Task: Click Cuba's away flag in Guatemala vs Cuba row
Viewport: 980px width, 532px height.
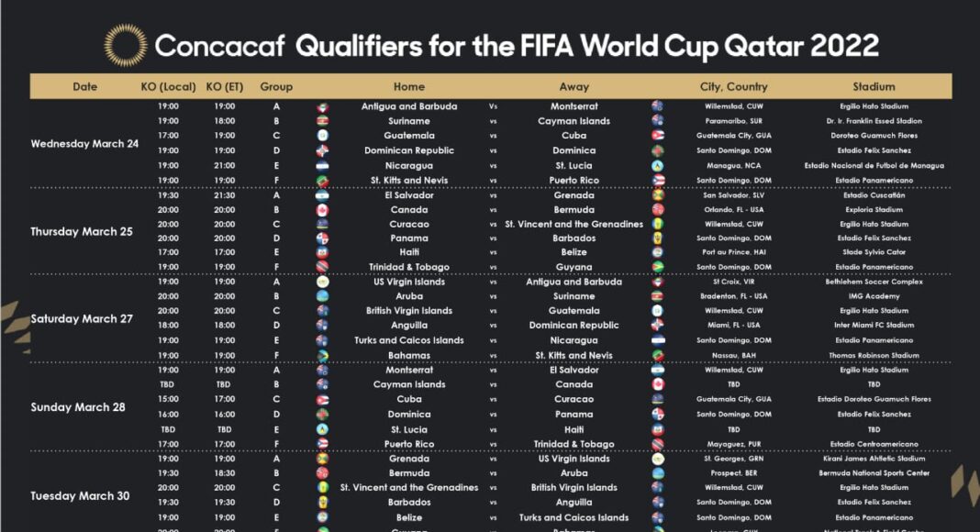Action: pyautogui.click(x=657, y=136)
